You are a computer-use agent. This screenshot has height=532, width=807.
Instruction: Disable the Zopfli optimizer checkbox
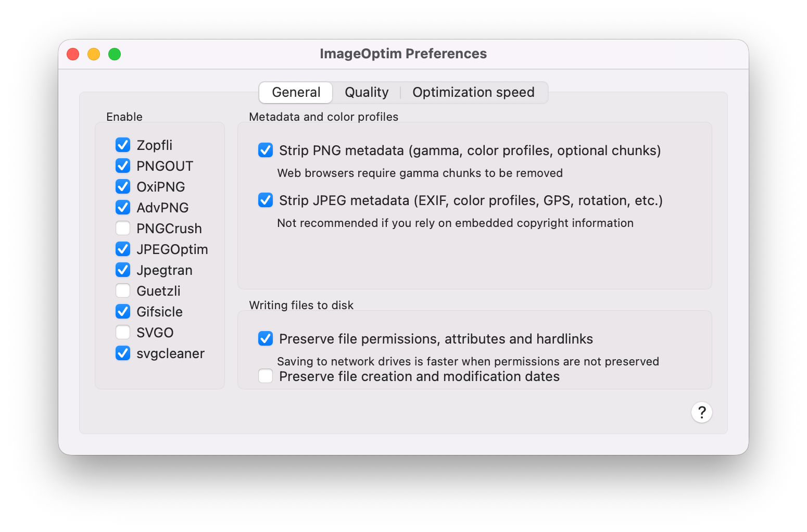point(123,145)
